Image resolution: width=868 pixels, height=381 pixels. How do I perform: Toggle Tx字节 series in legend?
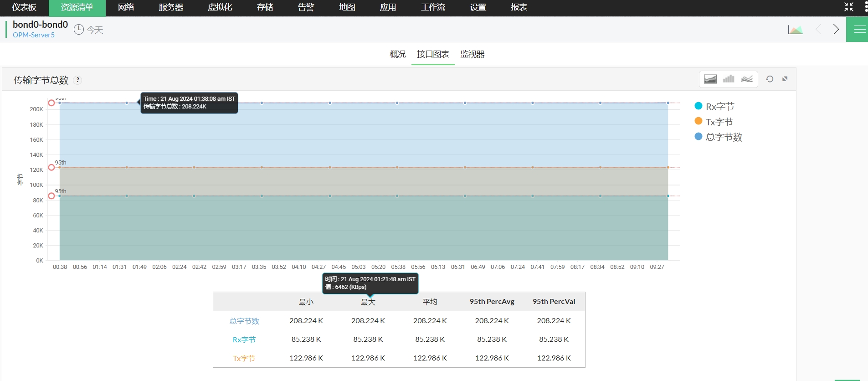click(x=714, y=122)
